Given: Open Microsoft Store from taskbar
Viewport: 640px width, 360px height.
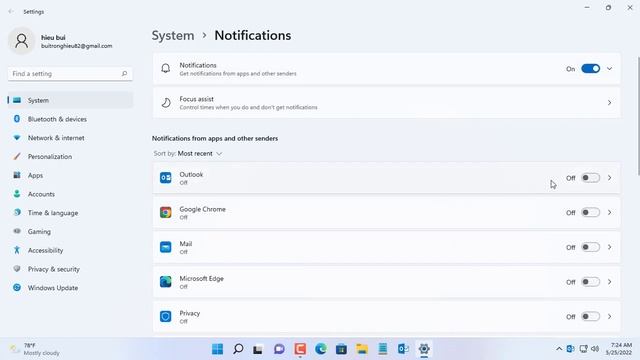Looking at the screenshot, I should coord(341,349).
